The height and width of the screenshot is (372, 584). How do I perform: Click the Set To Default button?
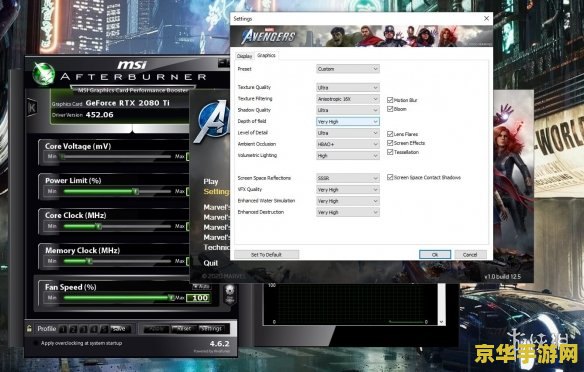(x=266, y=255)
